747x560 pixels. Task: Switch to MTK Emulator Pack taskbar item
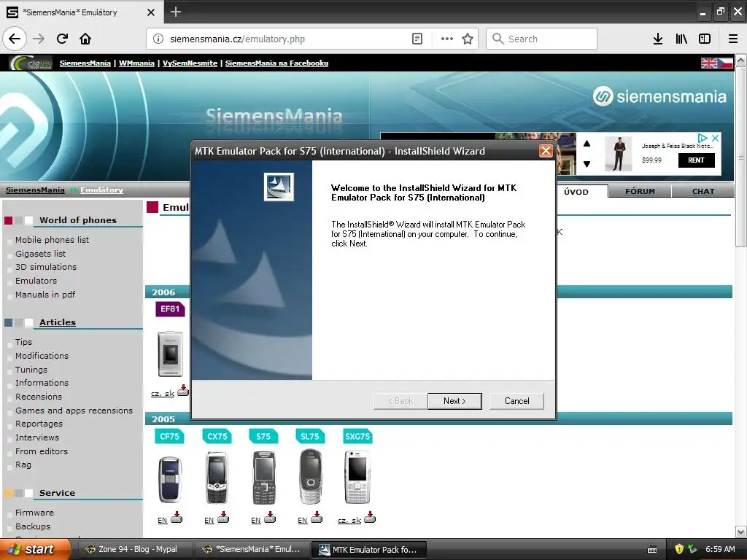tap(368, 549)
